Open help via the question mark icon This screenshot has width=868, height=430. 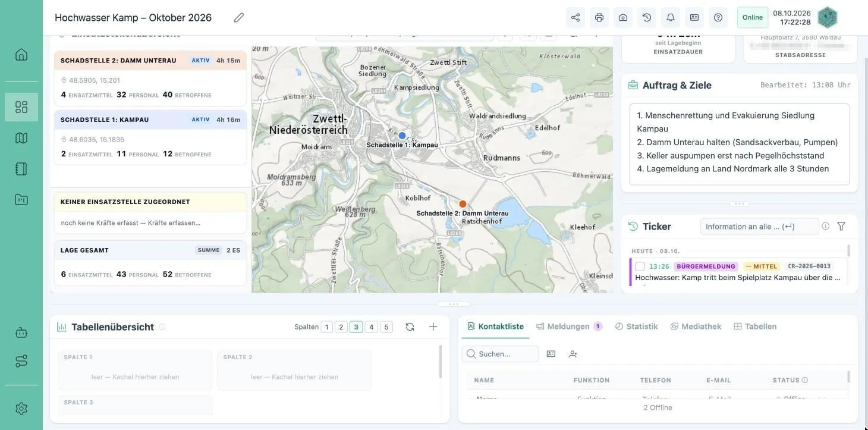[x=718, y=17]
